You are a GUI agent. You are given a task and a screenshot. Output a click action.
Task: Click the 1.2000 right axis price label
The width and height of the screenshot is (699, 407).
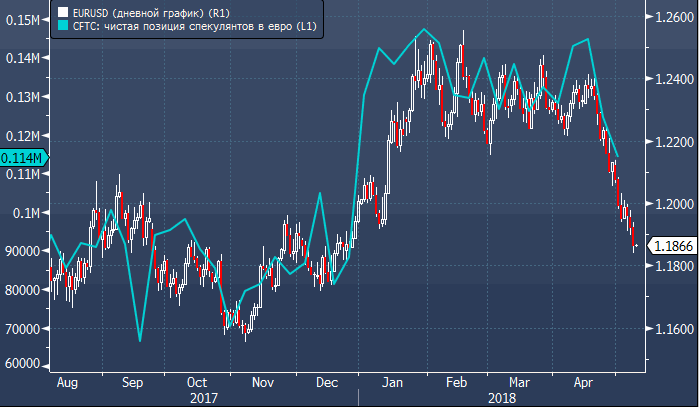(x=670, y=204)
